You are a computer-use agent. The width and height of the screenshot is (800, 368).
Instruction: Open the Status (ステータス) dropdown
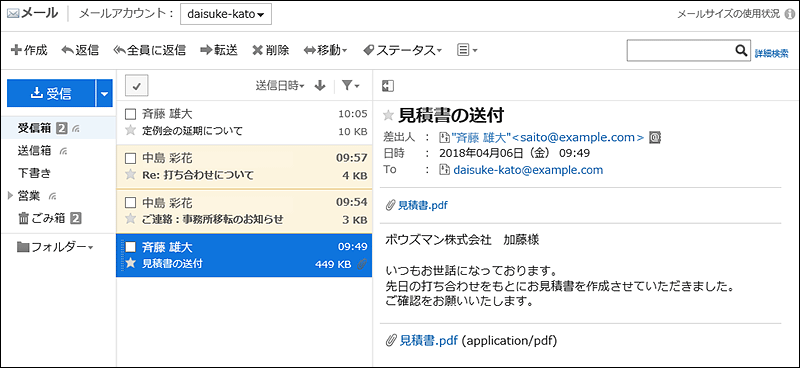pyautogui.click(x=402, y=50)
